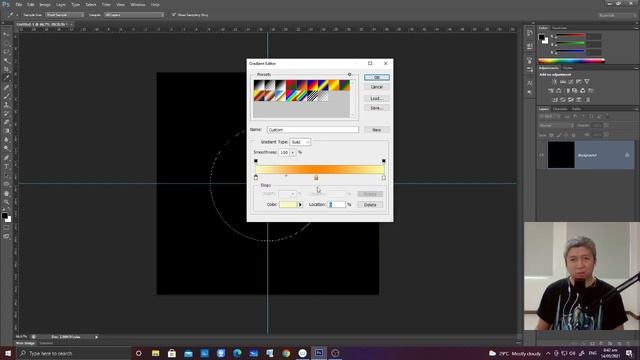Open Google Chrome from the taskbar
The image size is (640, 360).
pyautogui.click(x=286, y=353)
